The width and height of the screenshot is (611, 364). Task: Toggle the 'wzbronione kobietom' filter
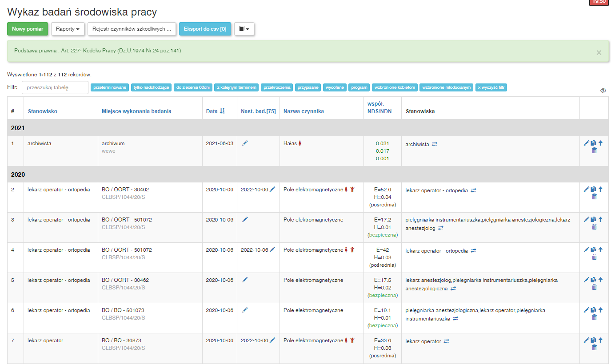(395, 87)
